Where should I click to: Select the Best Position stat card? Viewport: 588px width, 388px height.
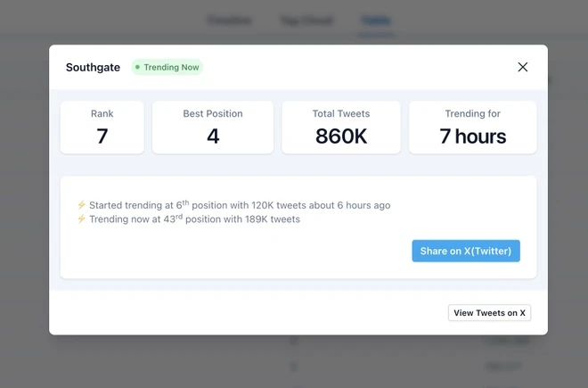tap(213, 128)
